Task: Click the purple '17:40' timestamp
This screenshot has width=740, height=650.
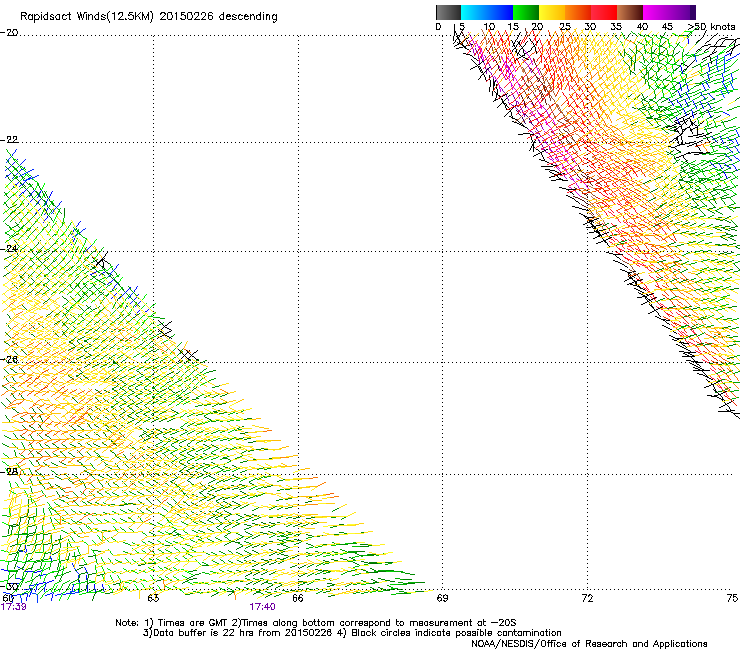Action: coord(262,607)
